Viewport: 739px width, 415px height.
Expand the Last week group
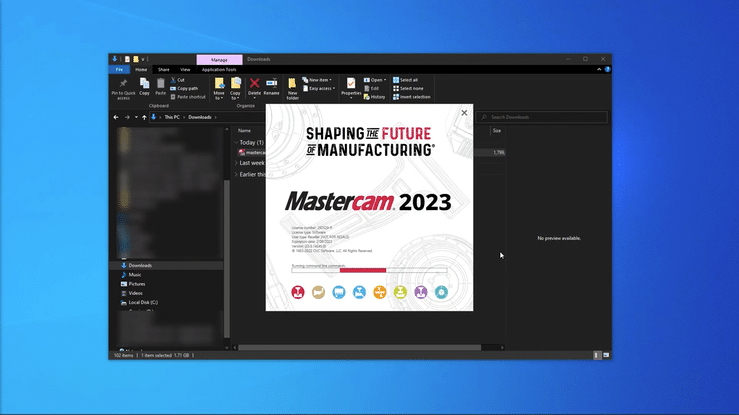coord(236,163)
